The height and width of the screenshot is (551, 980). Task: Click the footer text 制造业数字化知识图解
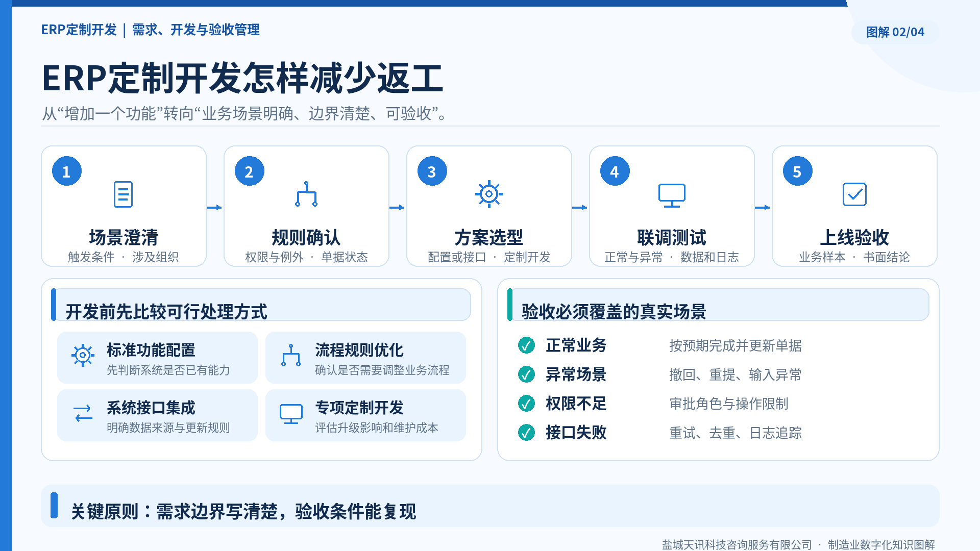pyautogui.click(x=881, y=544)
